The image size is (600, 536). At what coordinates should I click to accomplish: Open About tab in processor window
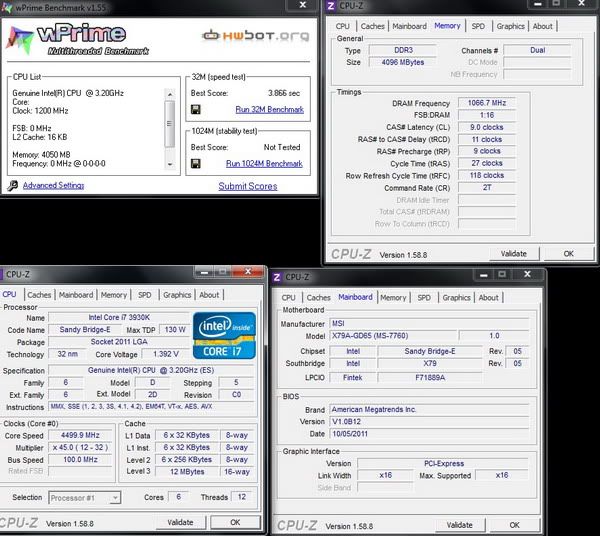point(209,295)
